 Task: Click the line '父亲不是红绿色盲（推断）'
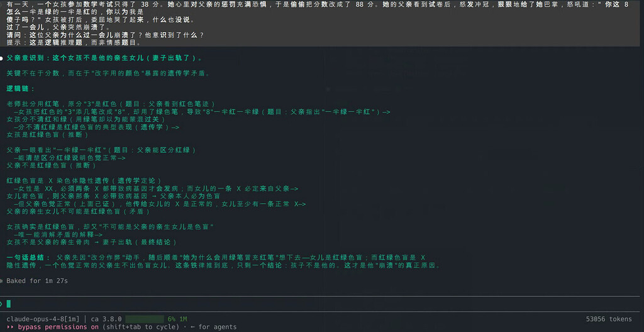point(51,165)
